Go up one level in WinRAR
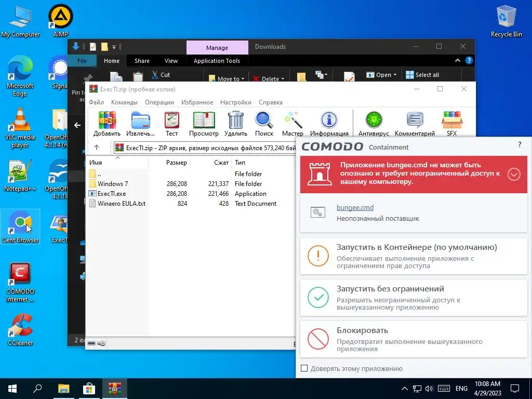Viewport: 532px width, 399px height. click(x=97, y=147)
